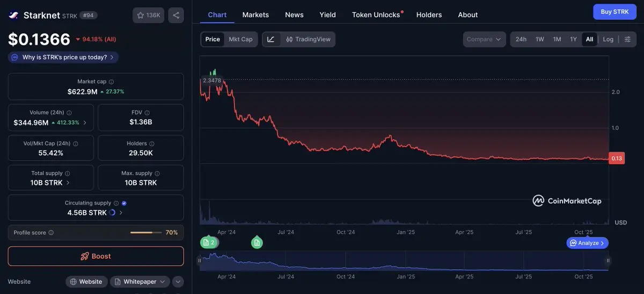Click the 29.50K holders value
Viewport: 644px width, 294px height.
pyautogui.click(x=141, y=153)
